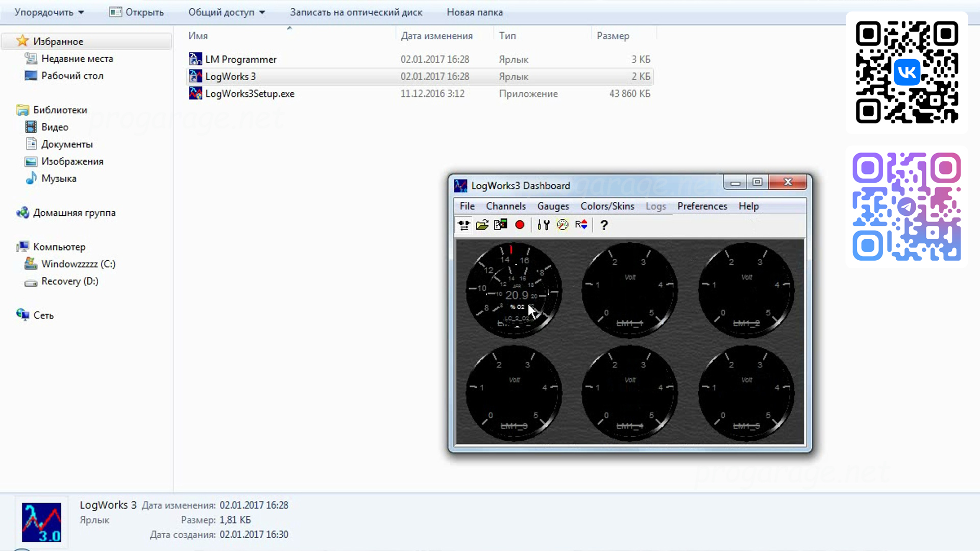Expand the Общий доступ dropdown
980x551 pixels.
tap(227, 12)
